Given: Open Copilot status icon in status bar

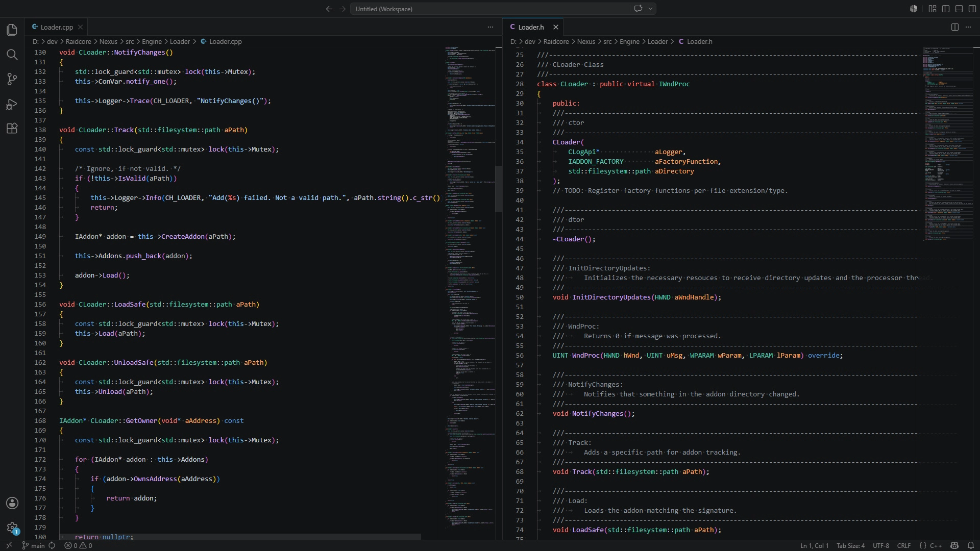Looking at the screenshot, I should (x=954, y=545).
